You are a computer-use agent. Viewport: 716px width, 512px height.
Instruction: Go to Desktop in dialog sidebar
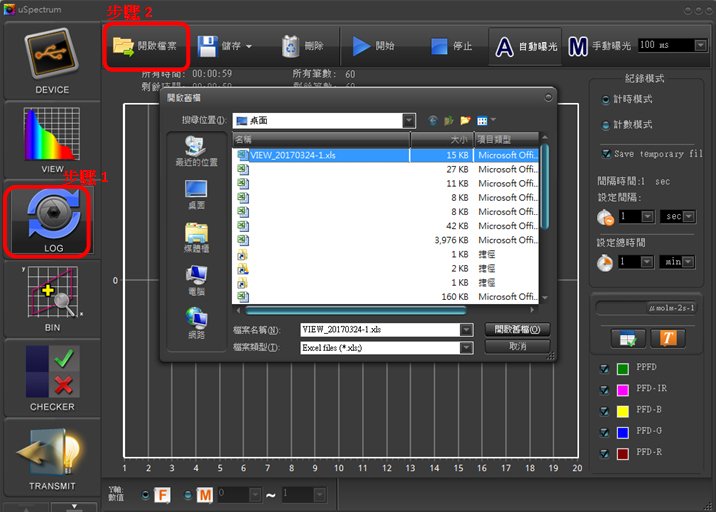[197, 195]
